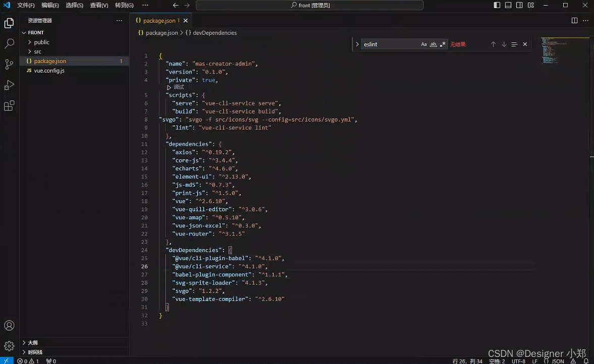Click the Debug play codelens above scripts
Screen dimensions: 594x364
point(175,88)
